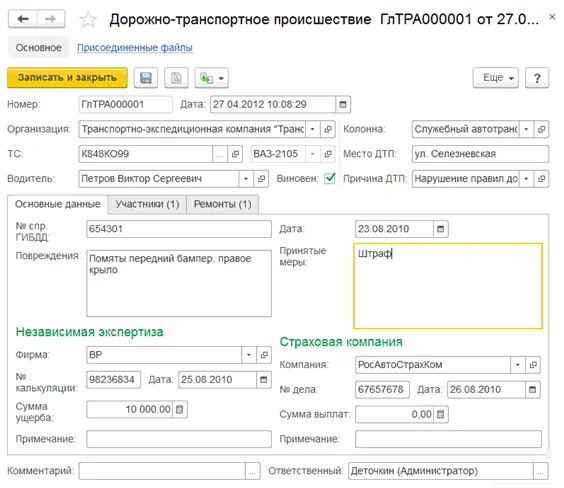Save document using floppy disk icon
564x488 pixels.
tap(146, 78)
